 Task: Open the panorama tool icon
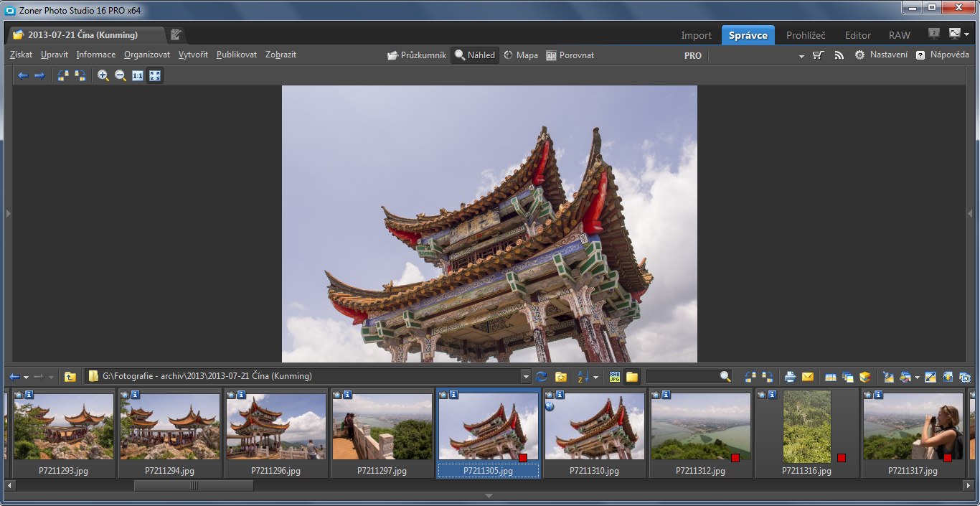click(831, 377)
